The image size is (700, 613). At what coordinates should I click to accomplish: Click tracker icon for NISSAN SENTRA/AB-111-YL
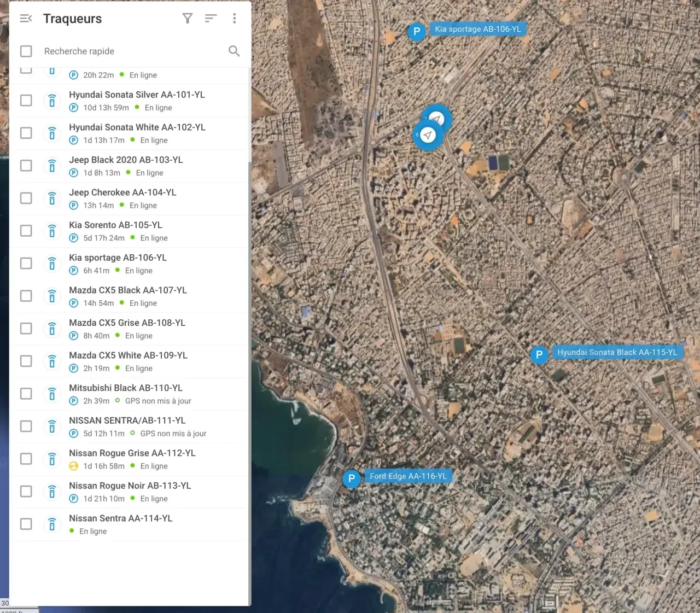[52, 427]
